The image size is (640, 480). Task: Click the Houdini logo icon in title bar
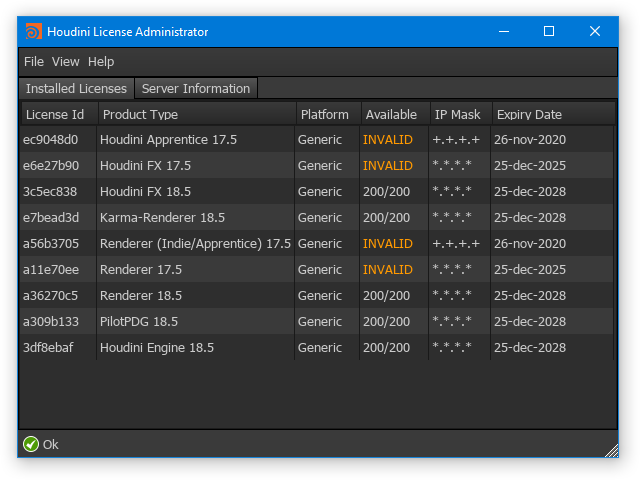[33, 31]
